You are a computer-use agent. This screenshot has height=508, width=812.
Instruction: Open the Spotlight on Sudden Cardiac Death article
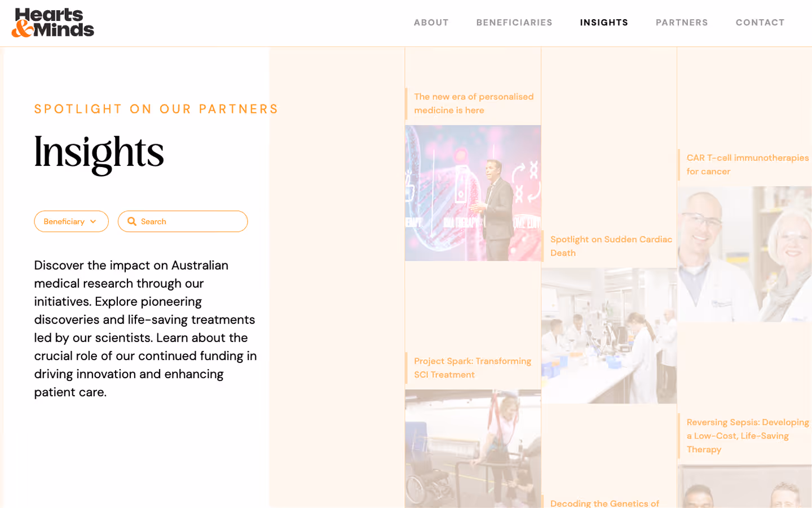pyautogui.click(x=611, y=246)
